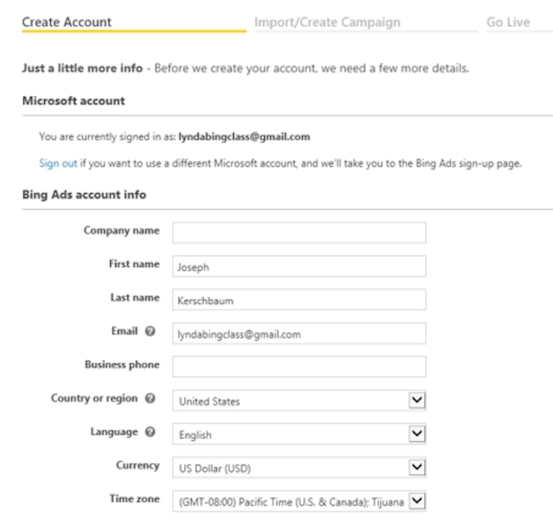This screenshot has height=528, width=553.
Task: Open the Country or region help icon
Action: pos(150,398)
